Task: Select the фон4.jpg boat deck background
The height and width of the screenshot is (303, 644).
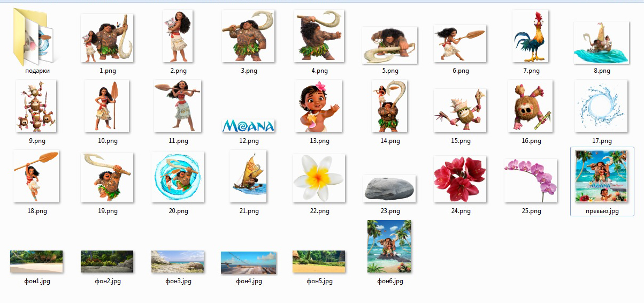Action: pyautogui.click(x=249, y=263)
